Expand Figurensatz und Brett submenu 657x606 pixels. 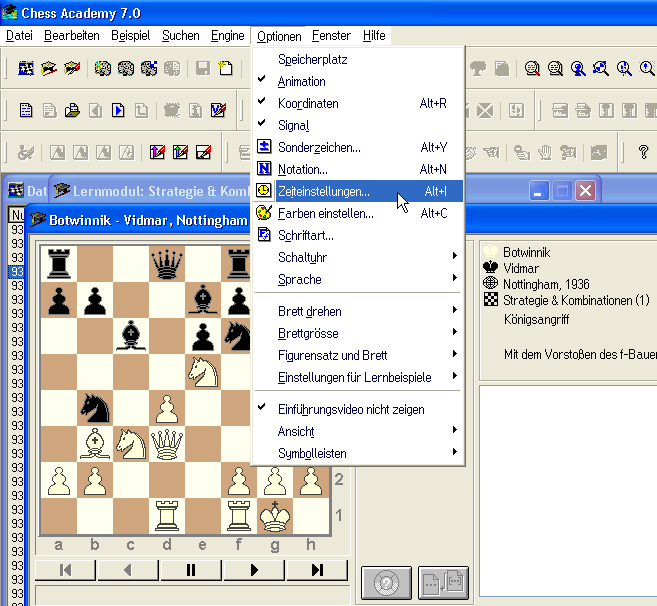pos(359,355)
